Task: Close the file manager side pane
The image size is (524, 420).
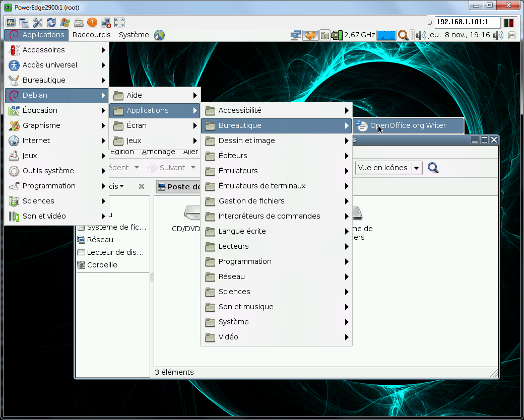Action: (142, 186)
